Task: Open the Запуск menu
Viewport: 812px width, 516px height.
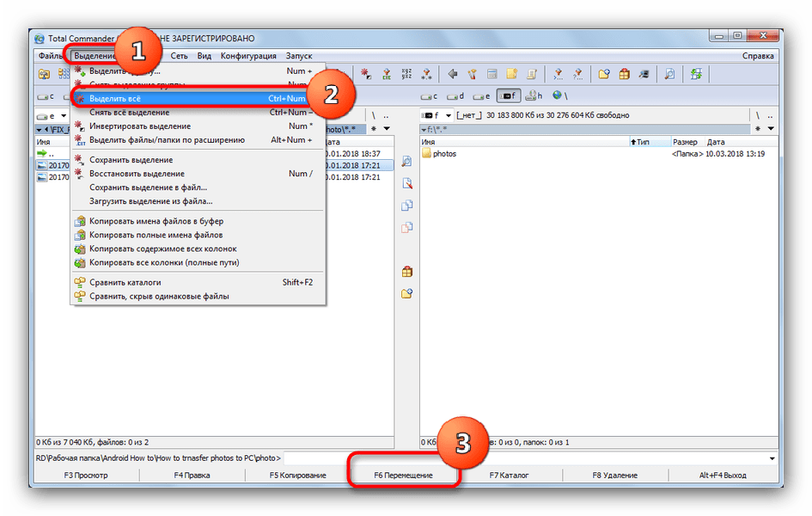Action: click(299, 55)
